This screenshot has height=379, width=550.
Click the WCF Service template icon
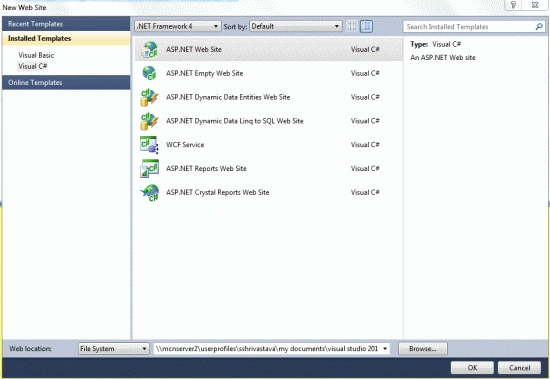coord(149,145)
